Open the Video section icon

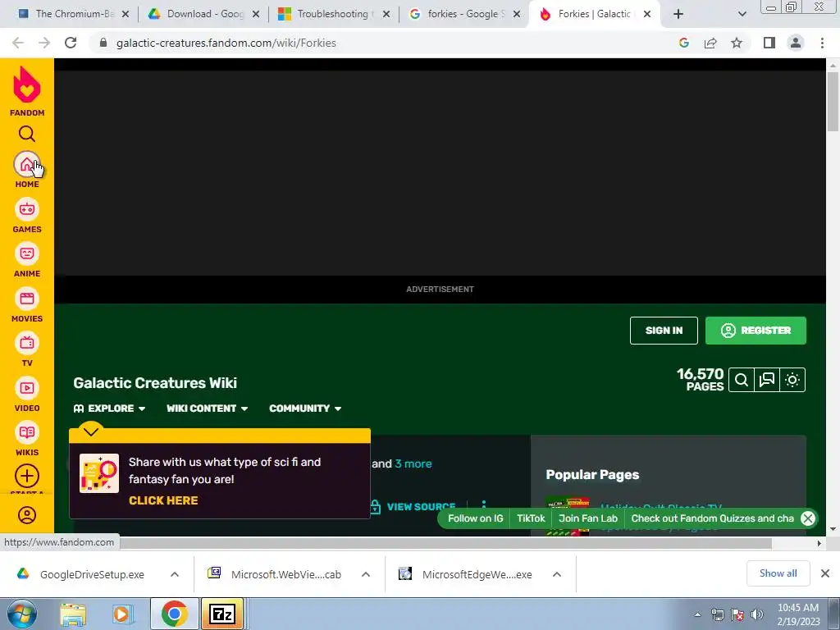[27, 388]
